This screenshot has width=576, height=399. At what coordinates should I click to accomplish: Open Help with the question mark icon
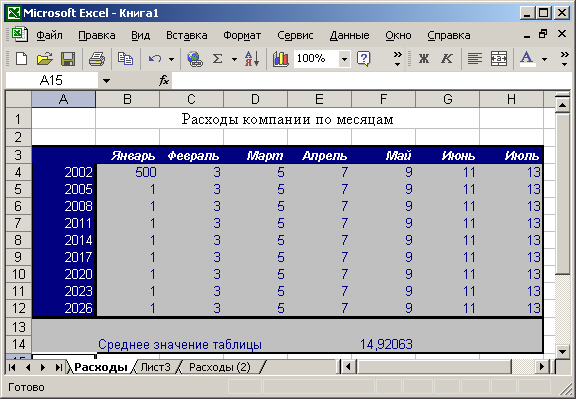pyautogui.click(x=363, y=58)
